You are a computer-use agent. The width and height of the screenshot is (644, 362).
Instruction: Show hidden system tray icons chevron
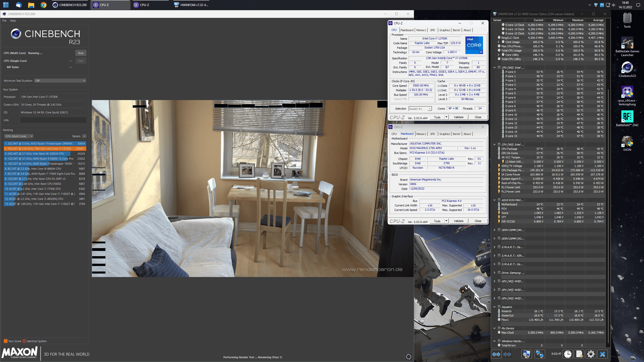pos(590,5)
